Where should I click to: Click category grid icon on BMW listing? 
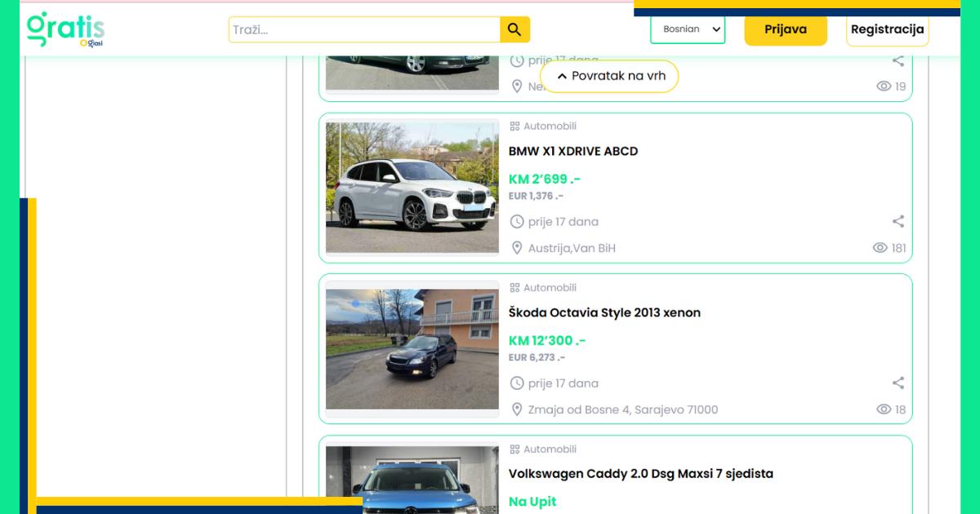tap(514, 126)
